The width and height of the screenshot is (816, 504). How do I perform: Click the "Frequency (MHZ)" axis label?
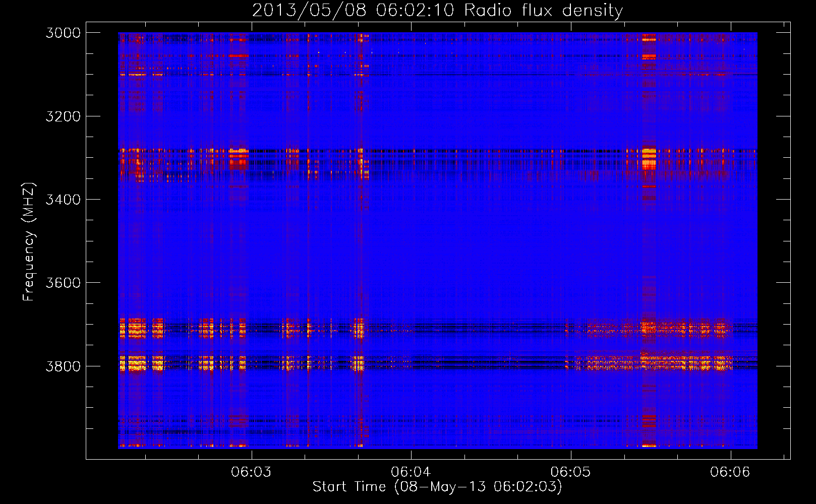click(x=29, y=242)
